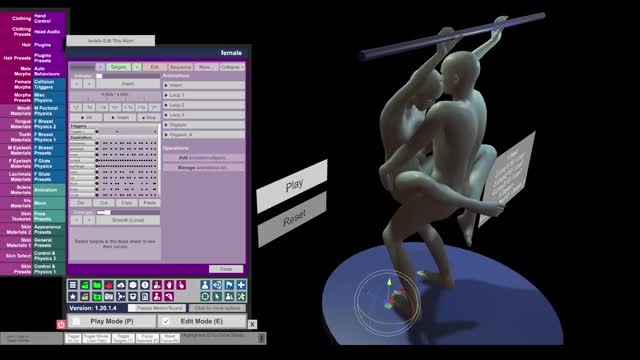Click the 3D Play button in scene
640x360 pixels.
pyautogui.click(x=292, y=186)
